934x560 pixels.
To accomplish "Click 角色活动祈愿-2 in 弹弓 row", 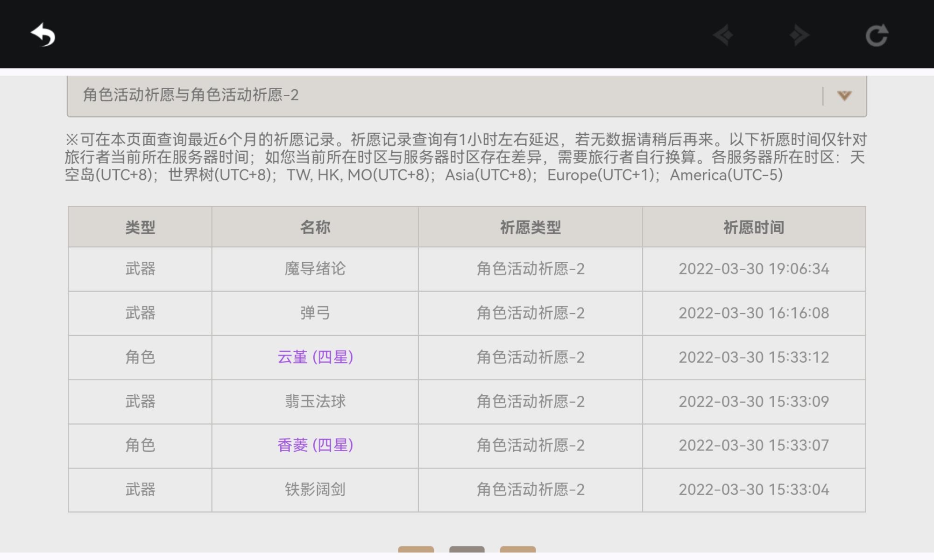I will (531, 313).
